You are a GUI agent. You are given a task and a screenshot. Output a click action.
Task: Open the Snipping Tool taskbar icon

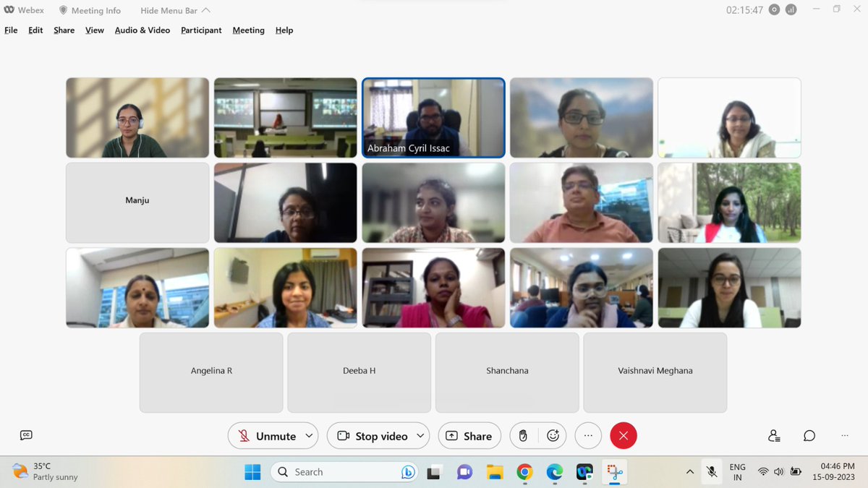[615, 472]
